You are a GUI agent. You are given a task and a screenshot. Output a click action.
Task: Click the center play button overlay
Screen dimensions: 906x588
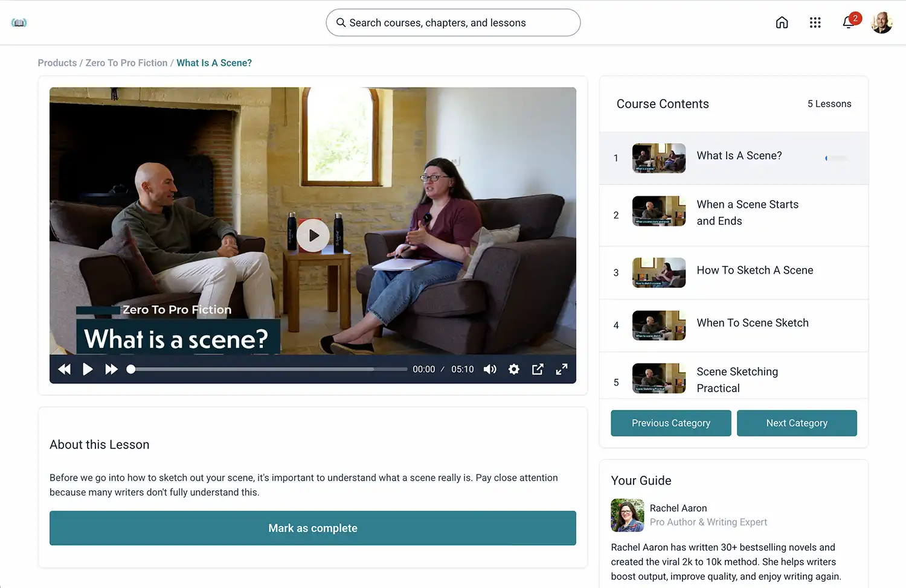click(313, 235)
